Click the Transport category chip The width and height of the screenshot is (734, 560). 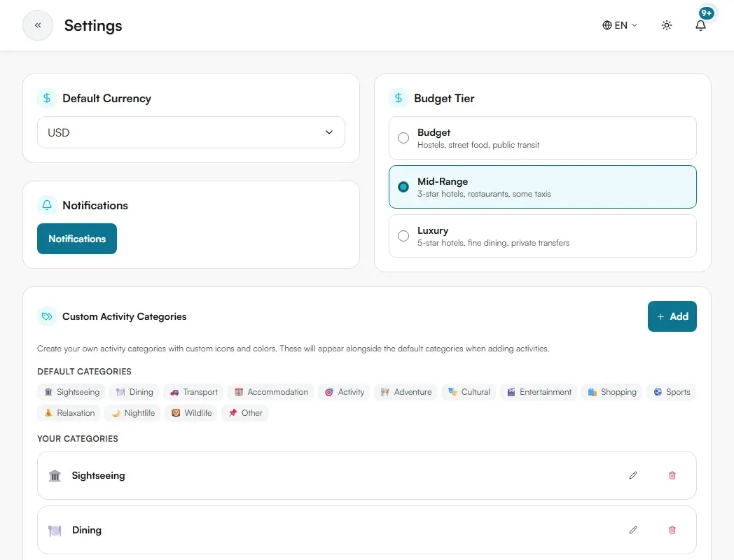[194, 392]
